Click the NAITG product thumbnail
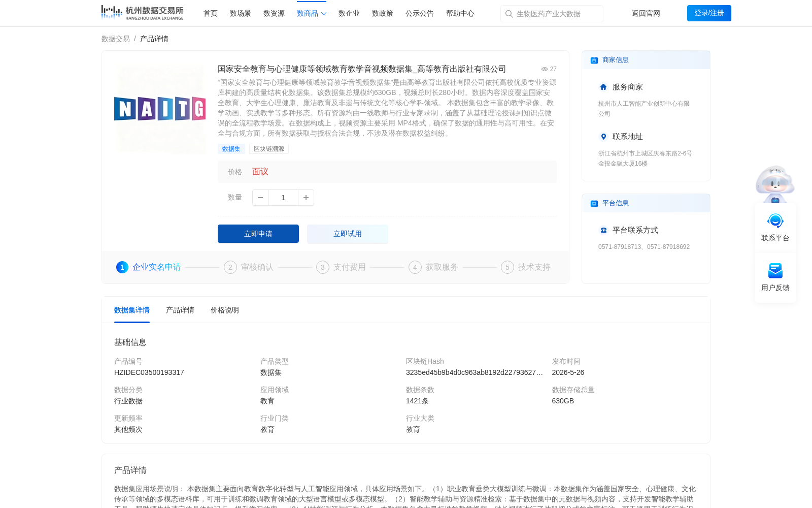This screenshot has width=812, height=508. (x=160, y=109)
